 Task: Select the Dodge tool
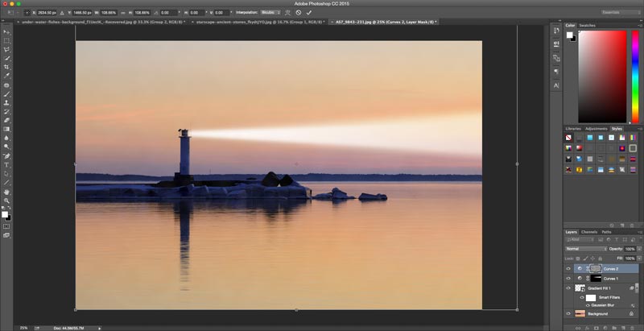point(6,147)
